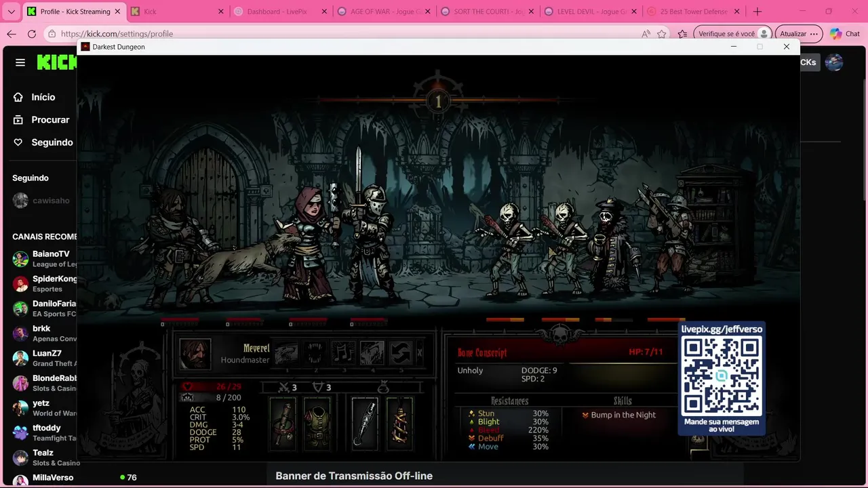Screen dimensions: 868x488
Task: Switch to Dashboard - LivePix tab
Action: point(281,12)
